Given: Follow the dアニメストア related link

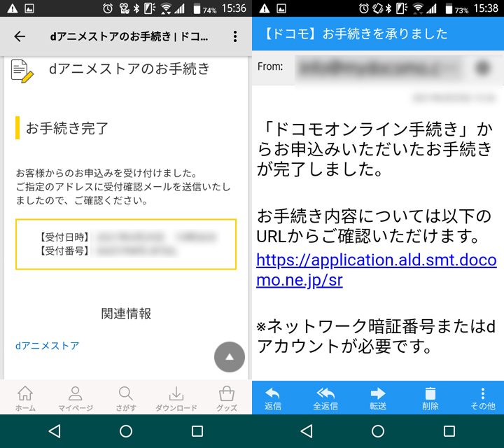Looking at the screenshot, I should point(48,346).
